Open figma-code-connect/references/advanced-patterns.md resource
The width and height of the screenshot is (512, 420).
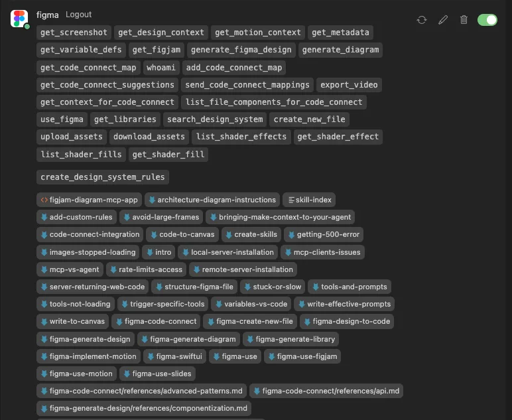[141, 391]
